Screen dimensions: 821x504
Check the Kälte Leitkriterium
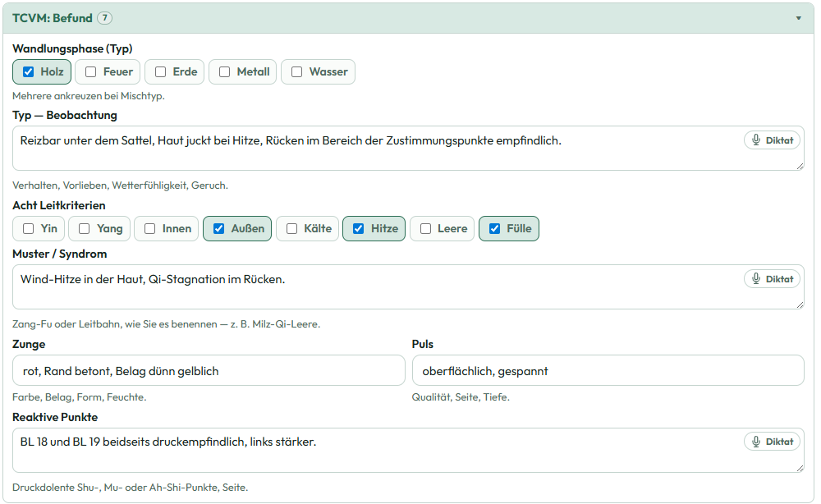coord(292,229)
